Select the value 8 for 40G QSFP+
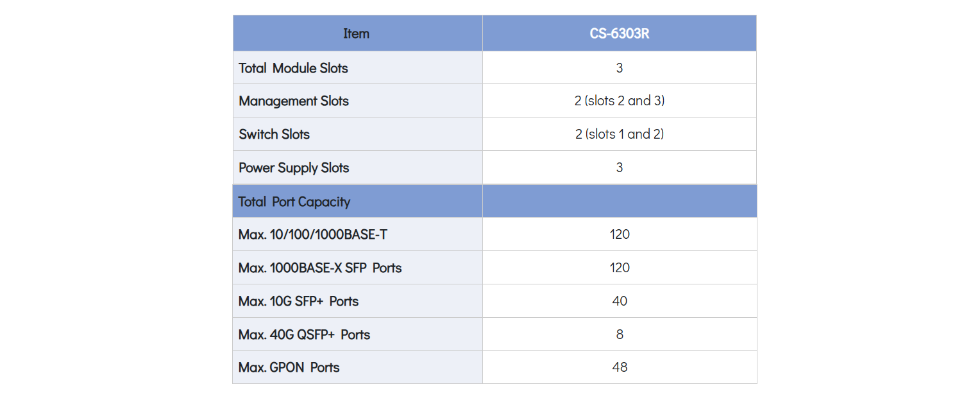Viewport: 980px width, 400px height. coord(619,335)
